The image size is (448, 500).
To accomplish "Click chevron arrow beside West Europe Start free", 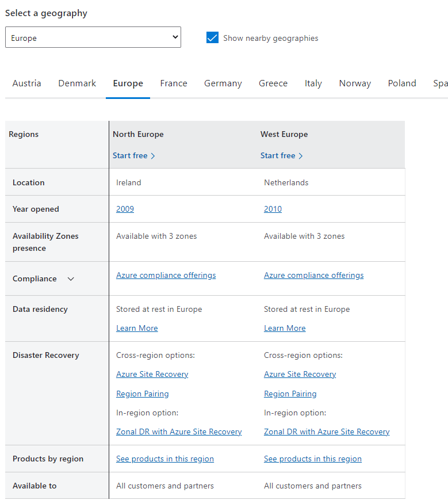I will pos(300,156).
